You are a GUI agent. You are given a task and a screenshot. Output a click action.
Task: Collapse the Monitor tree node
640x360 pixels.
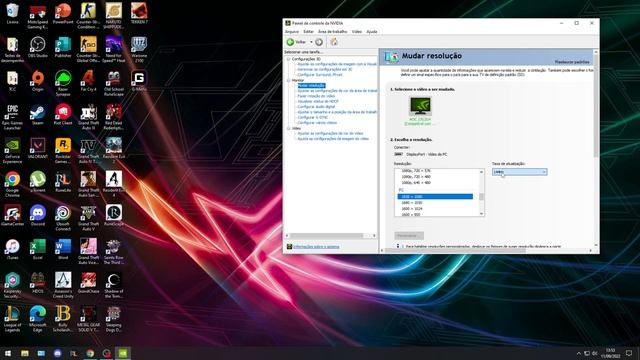point(289,80)
